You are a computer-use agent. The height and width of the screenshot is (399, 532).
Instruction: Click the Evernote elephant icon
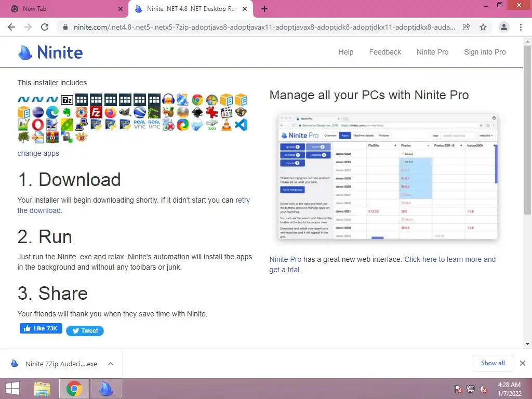67,112
